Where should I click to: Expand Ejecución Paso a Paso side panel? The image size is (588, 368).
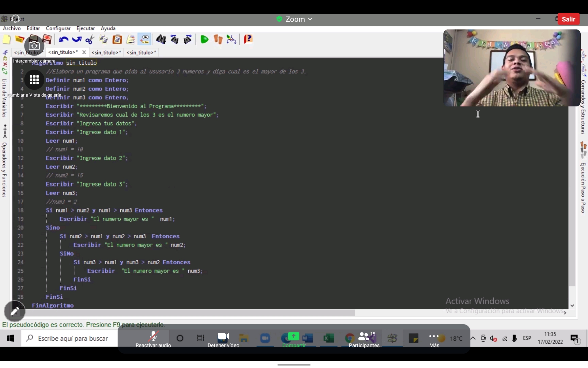click(583, 188)
